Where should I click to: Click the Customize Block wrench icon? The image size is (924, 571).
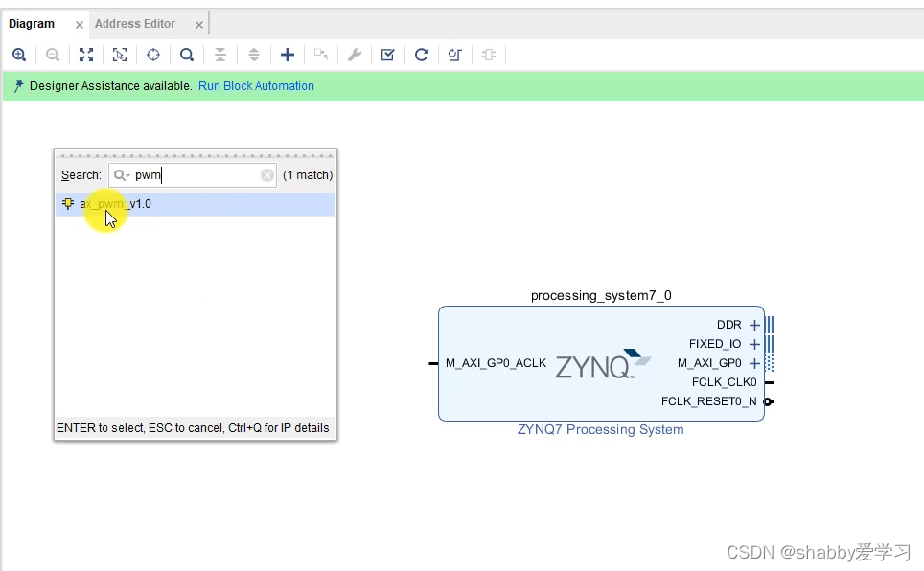pyautogui.click(x=354, y=55)
